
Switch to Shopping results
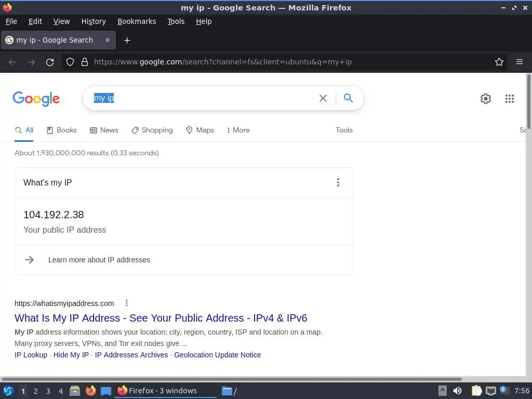pyautogui.click(x=152, y=130)
